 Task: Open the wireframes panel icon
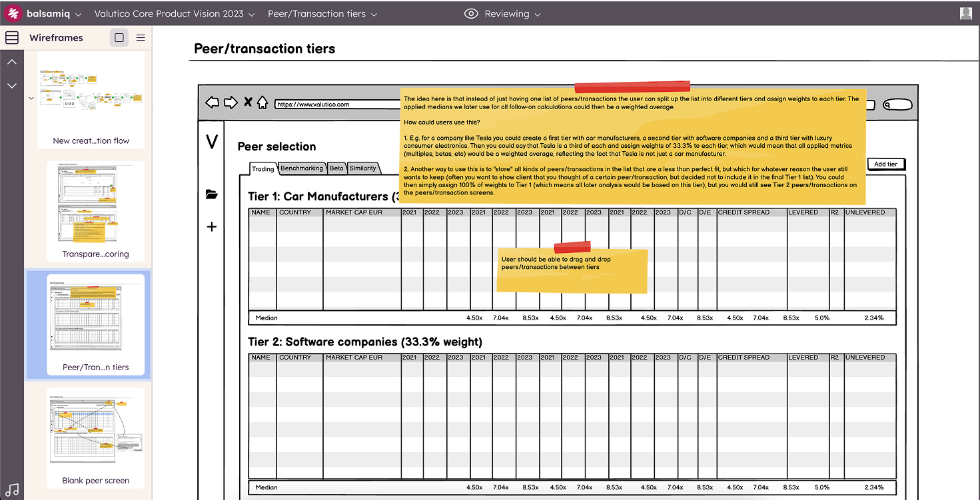(12, 38)
